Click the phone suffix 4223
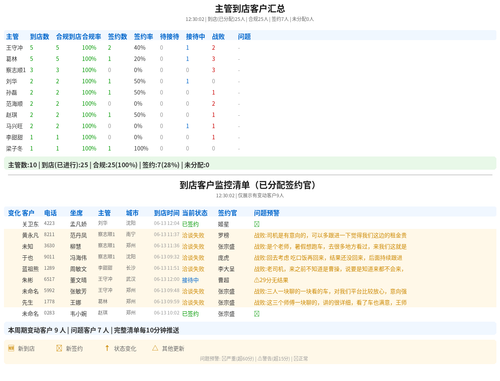Image resolution: width=500 pixels, height=381 pixels. [x=49, y=223]
